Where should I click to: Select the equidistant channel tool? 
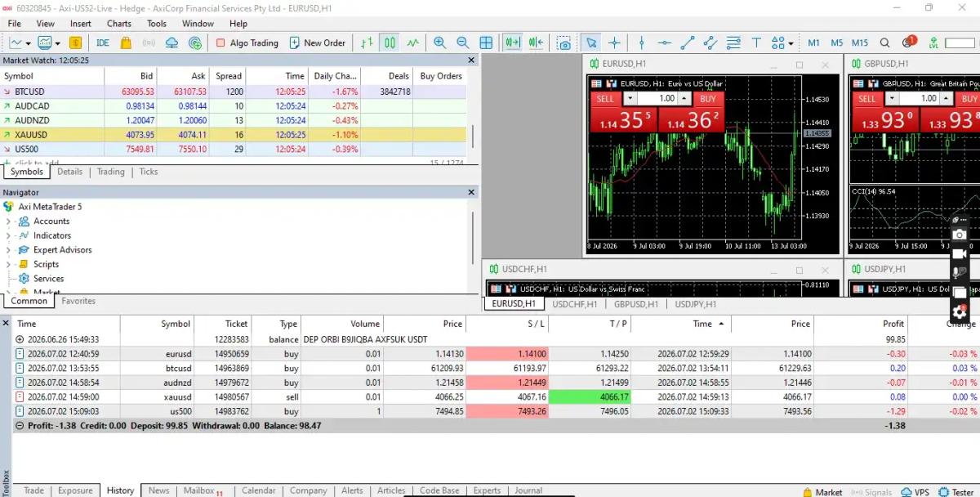pos(710,43)
